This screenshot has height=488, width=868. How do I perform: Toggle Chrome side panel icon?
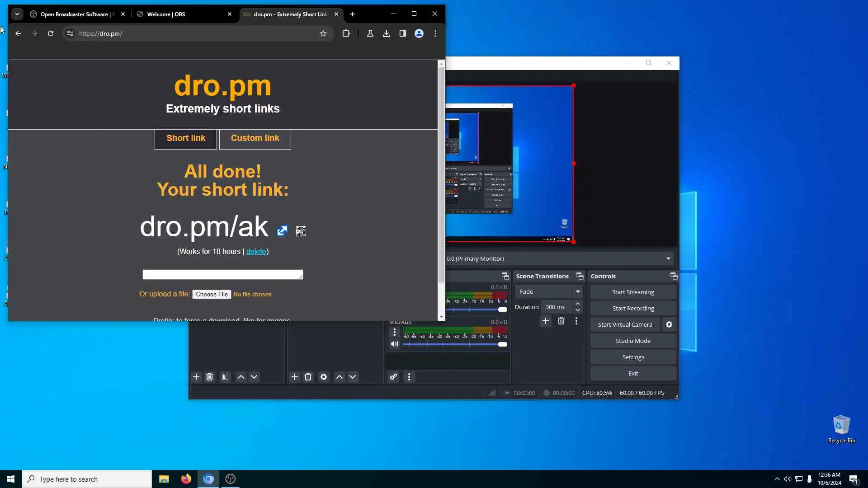point(402,33)
